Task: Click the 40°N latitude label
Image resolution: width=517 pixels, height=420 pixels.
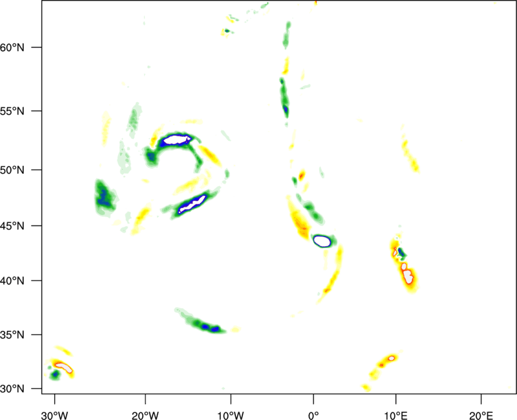Action: (x=12, y=281)
